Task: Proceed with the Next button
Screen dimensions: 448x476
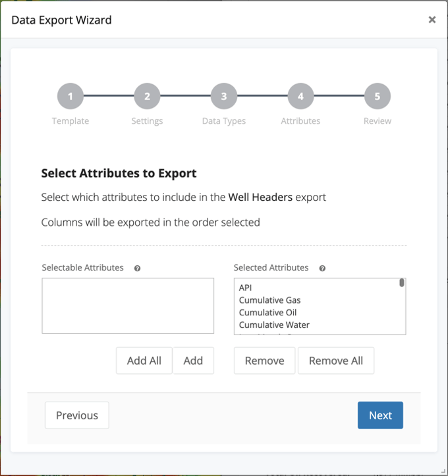Action: click(380, 415)
